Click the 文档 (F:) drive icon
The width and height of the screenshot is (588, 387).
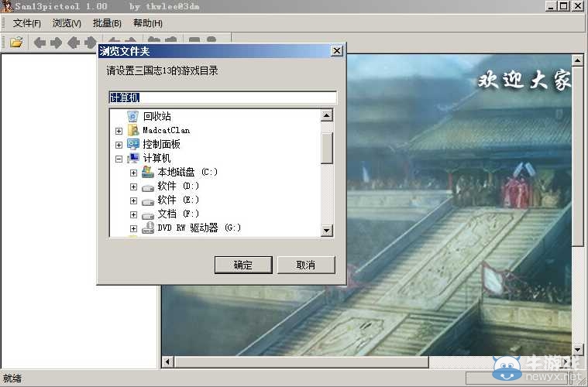pos(148,215)
